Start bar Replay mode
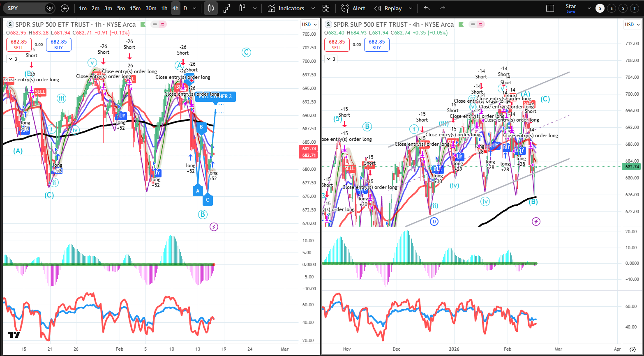The width and height of the screenshot is (644, 356). coord(388,8)
